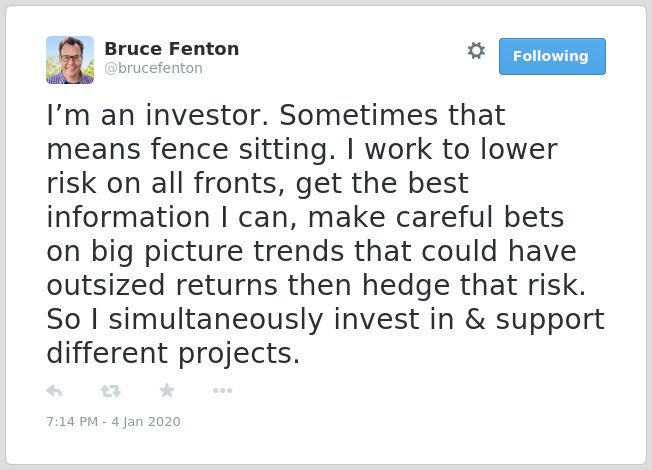Favorite the tweet with the star icon
Screen dimensions: 652x470
[167, 390]
